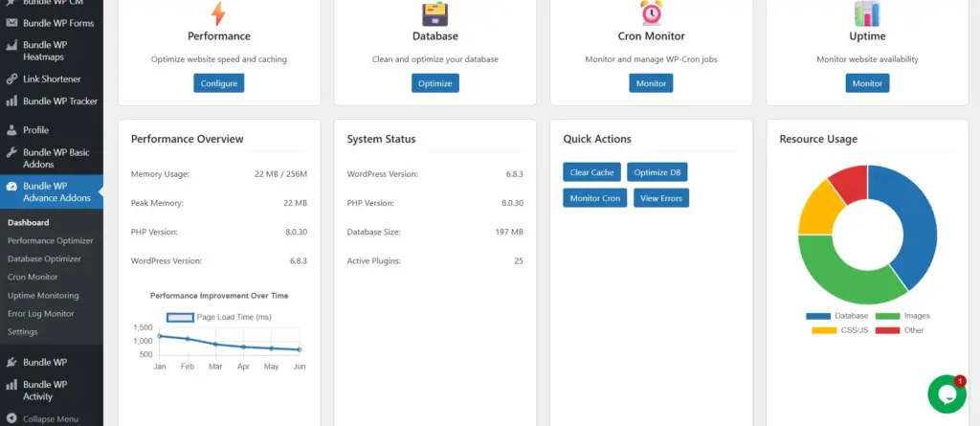Go to Link Shortener
980x426 pixels.
[52, 78]
